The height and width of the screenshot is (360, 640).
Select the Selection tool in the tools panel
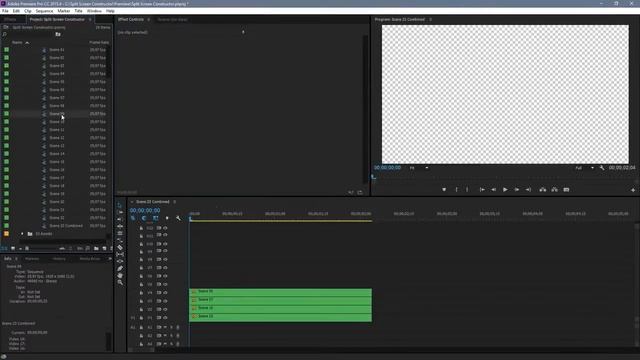(120, 205)
